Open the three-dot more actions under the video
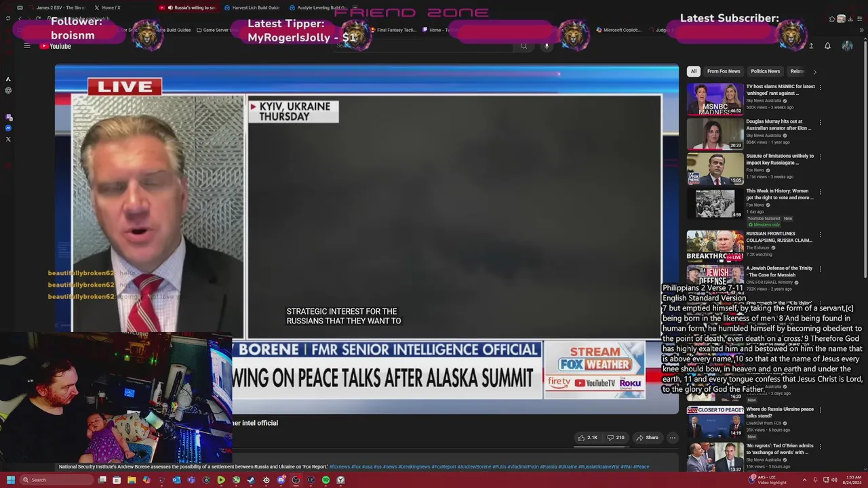Screen dimensions: 868x488 click(x=673, y=438)
